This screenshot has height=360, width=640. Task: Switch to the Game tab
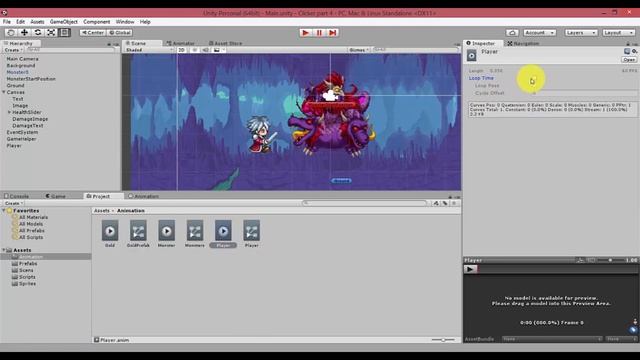[x=56, y=196]
